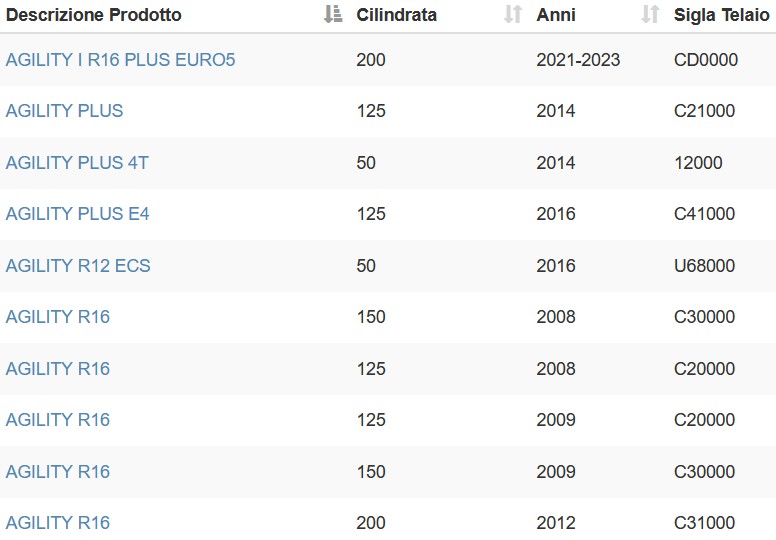The width and height of the screenshot is (776, 540).
Task: Sort by Descrizione Prodotto sort icon
Action: (x=333, y=14)
